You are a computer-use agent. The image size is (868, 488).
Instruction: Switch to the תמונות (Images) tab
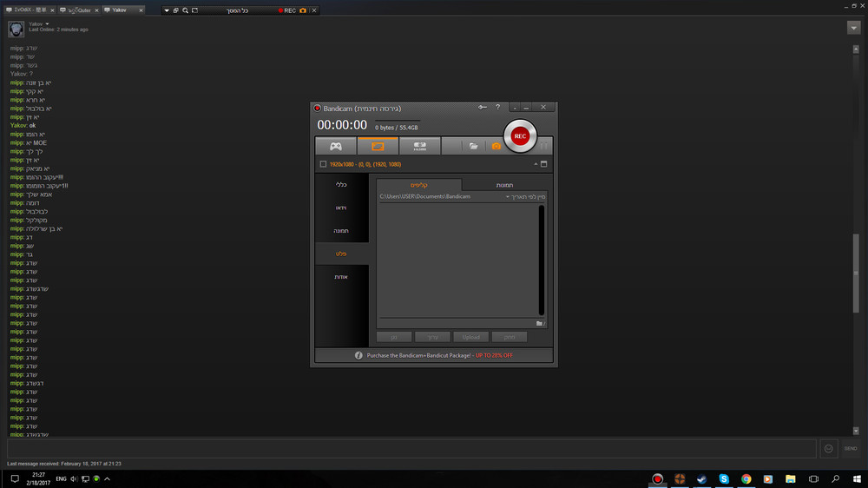(x=504, y=185)
